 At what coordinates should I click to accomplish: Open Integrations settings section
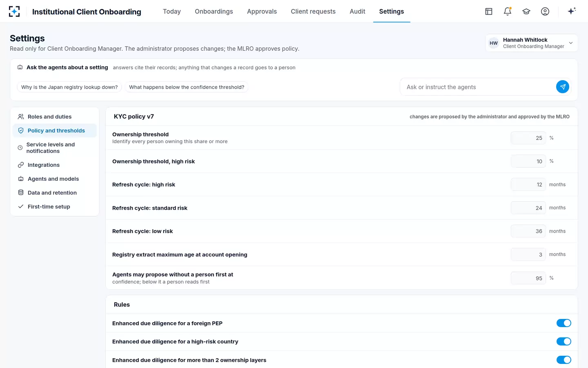click(55, 165)
